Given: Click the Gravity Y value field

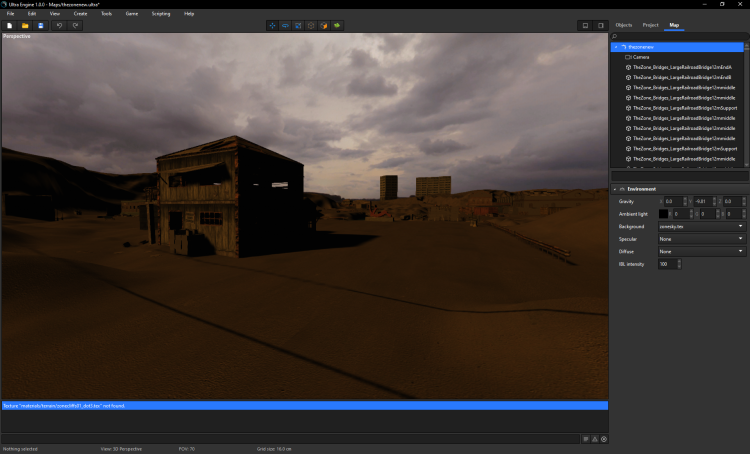Looking at the screenshot, I should pos(703,201).
